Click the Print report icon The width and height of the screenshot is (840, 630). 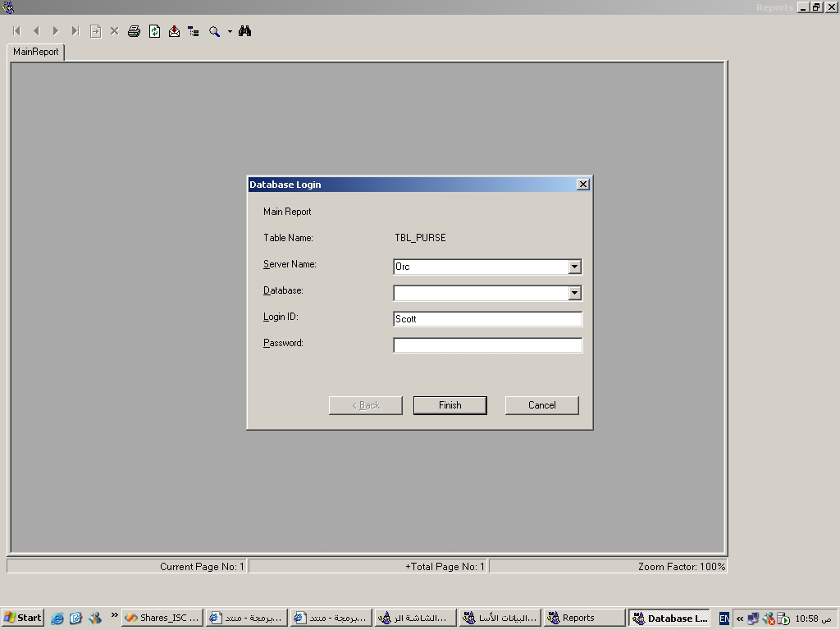coord(134,31)
